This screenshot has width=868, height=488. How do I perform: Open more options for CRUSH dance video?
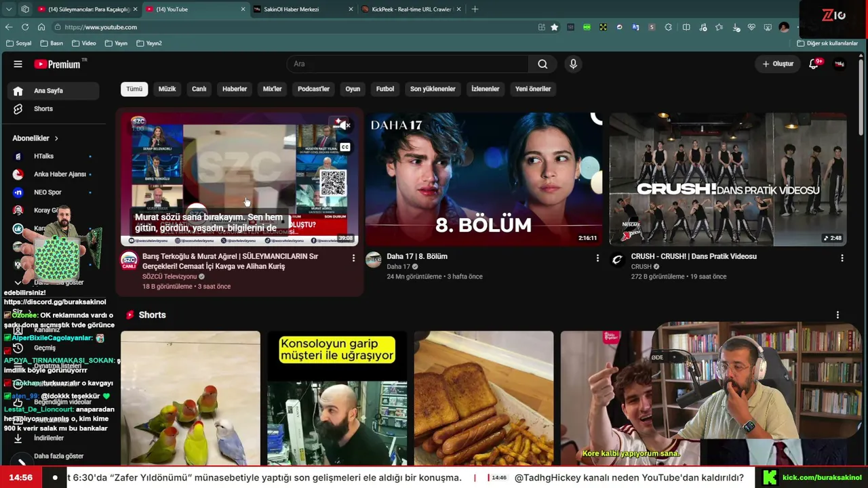842,258
